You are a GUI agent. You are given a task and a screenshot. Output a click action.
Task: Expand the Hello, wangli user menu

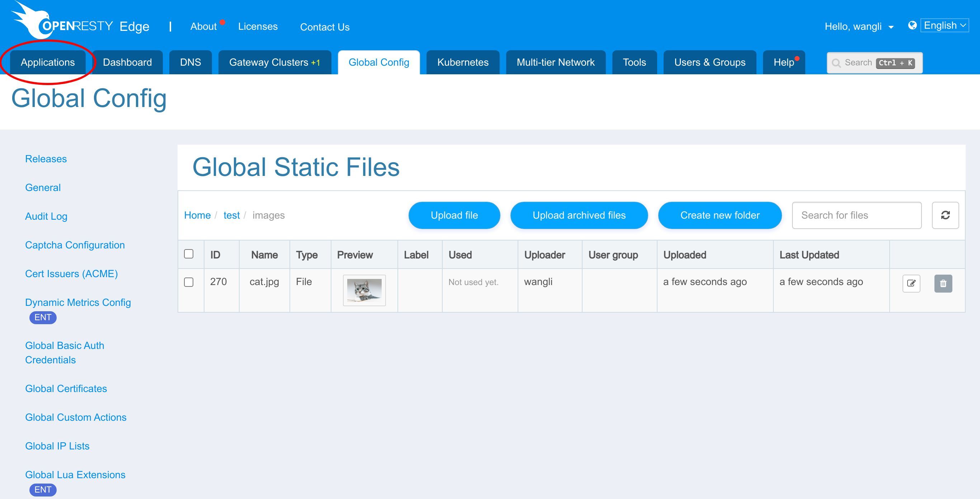click(859, 27)
